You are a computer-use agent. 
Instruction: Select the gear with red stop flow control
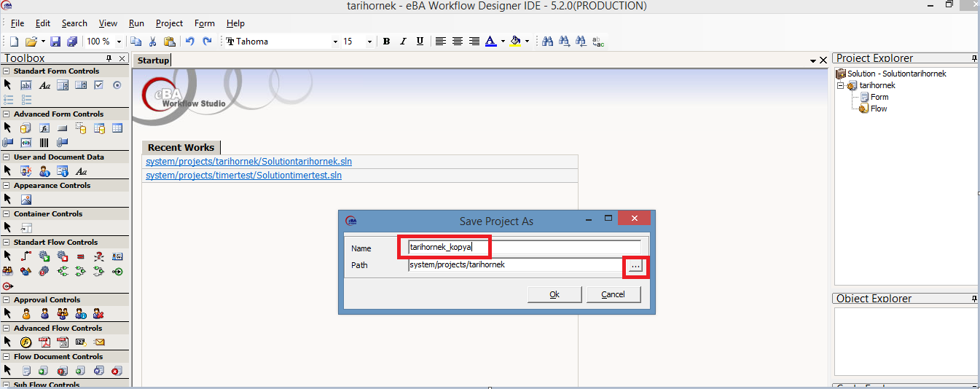click(63, 256)
